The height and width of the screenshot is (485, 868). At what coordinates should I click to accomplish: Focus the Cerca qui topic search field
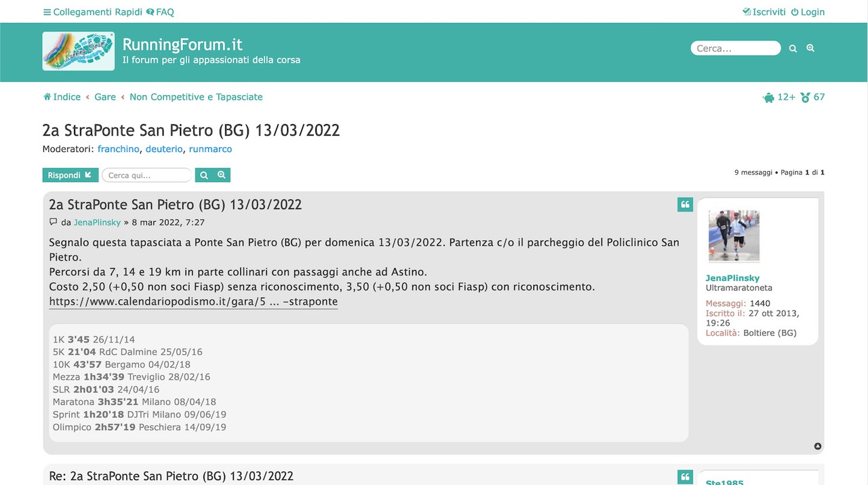pos(147,175)
